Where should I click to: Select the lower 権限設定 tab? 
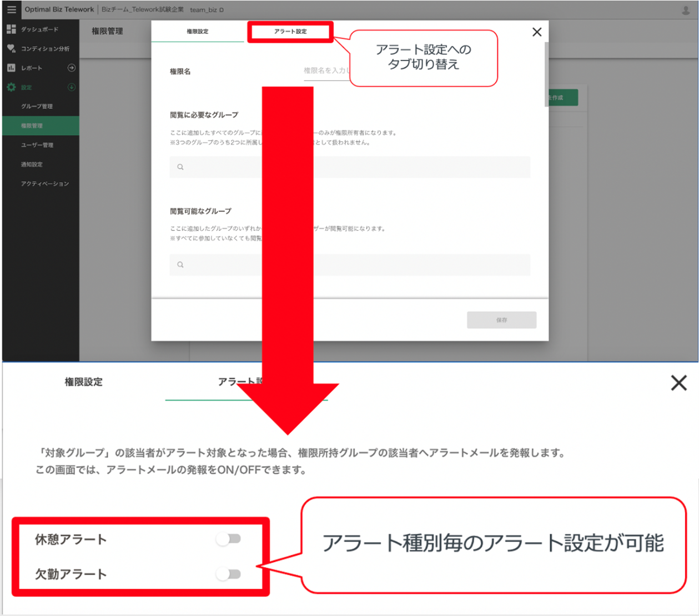pyautogui.click(x=83, y=382)
